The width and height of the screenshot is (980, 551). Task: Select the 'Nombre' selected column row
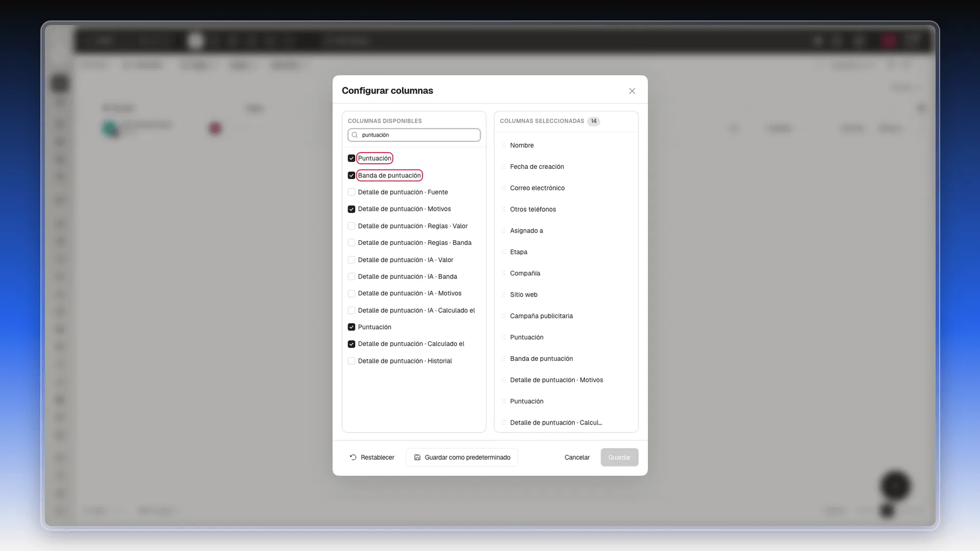[566, 145]
